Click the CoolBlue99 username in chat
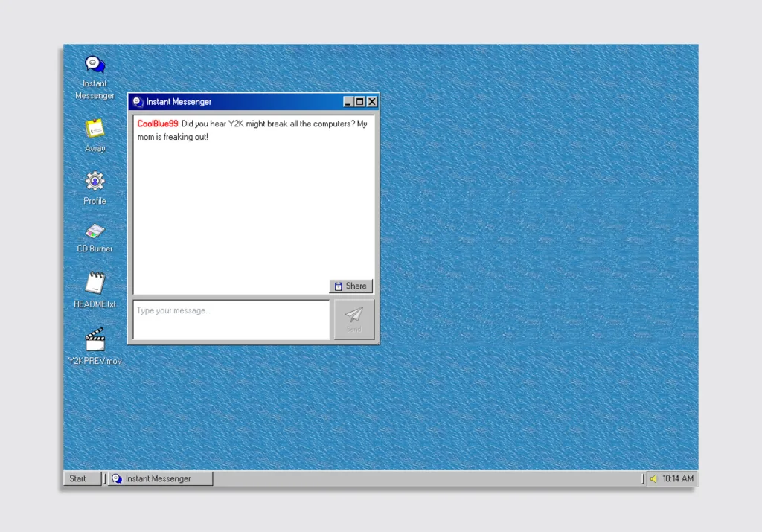 (x=158, y=124)
